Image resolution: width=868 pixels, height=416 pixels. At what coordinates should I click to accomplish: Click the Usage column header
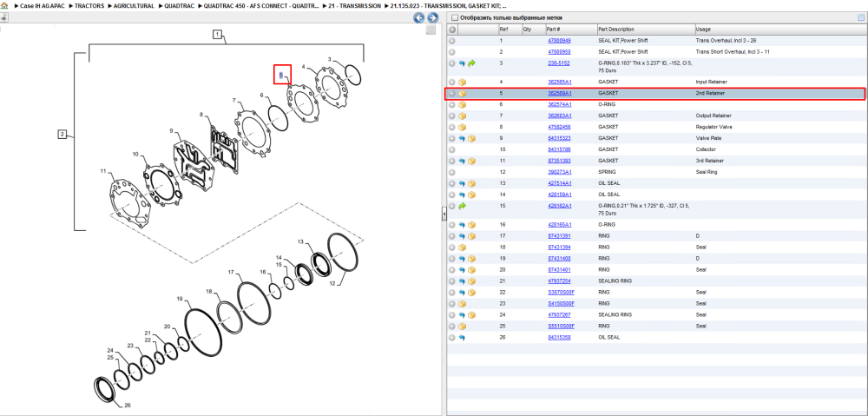coord(780,30)
